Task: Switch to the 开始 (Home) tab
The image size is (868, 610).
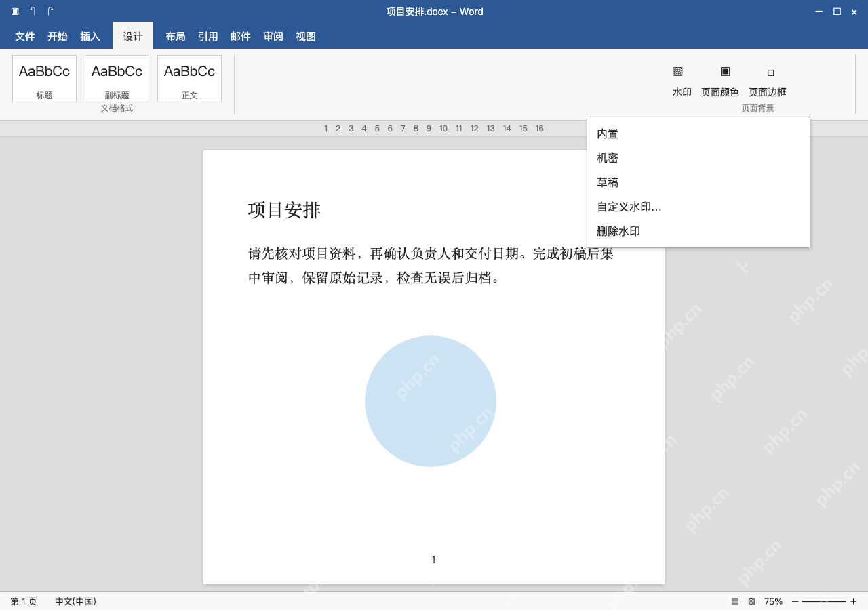Action: (58, 37)
